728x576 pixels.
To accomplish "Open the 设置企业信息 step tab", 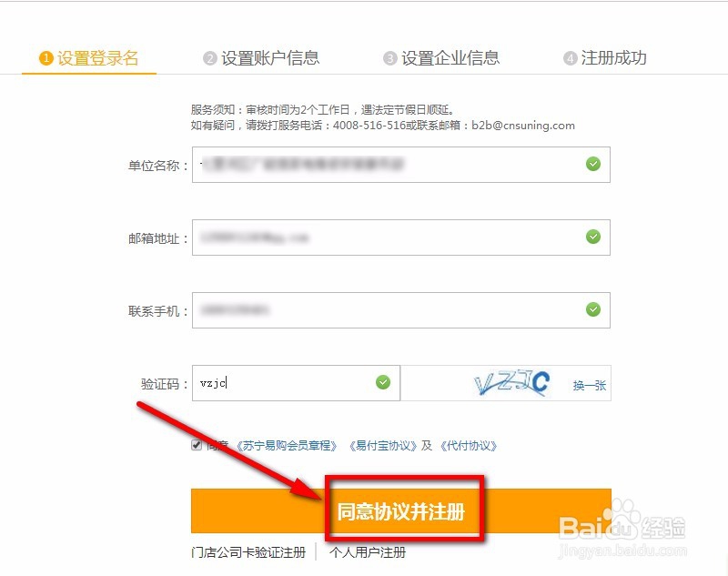I will pyautogui.click(x=441, y=58).
